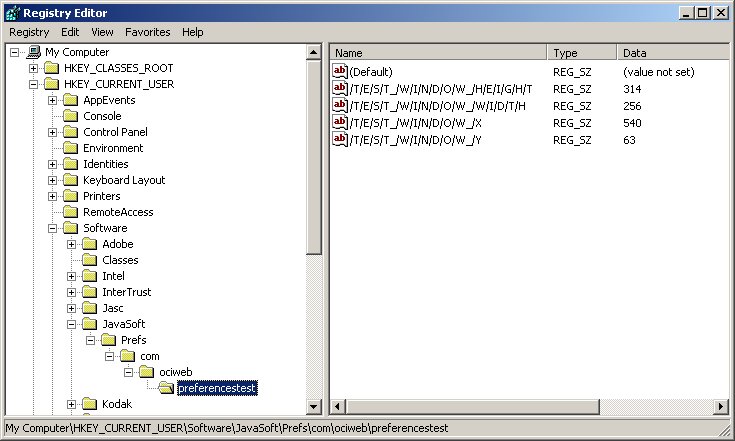Open the Edit menu
The width and height of the screenshot is (735, 441).
70,32
